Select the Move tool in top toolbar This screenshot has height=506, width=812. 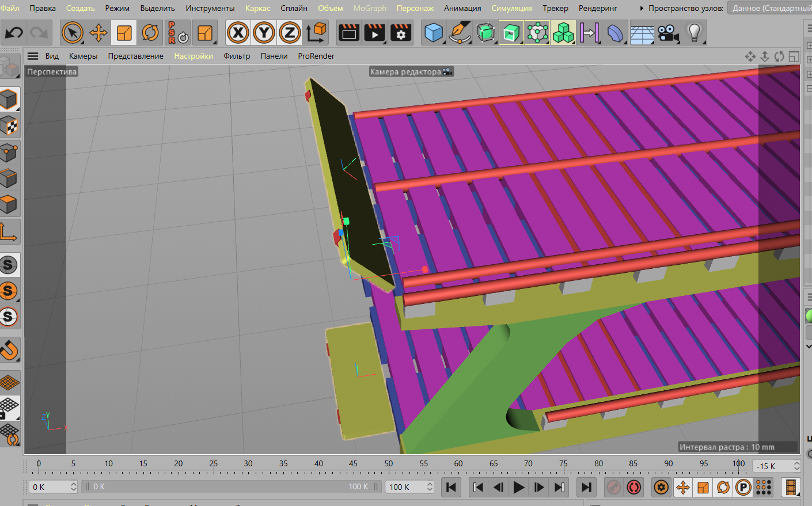(x=98, y=33)
